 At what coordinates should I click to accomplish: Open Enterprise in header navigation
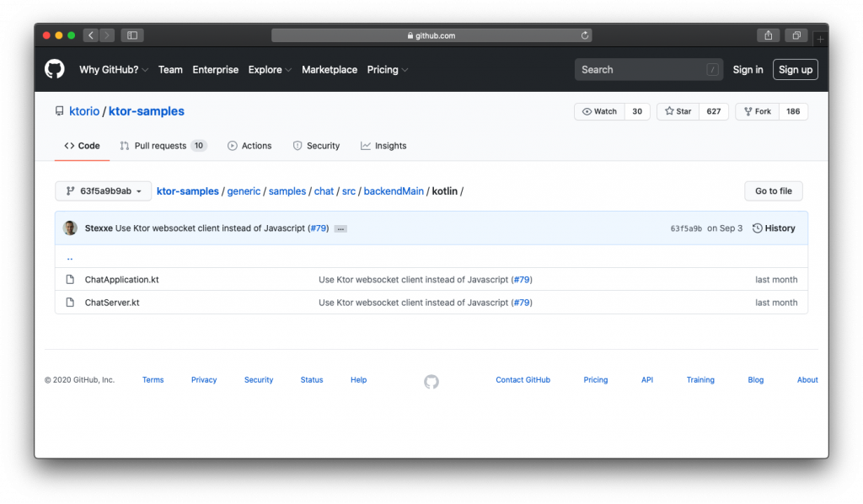coord(215,70)
